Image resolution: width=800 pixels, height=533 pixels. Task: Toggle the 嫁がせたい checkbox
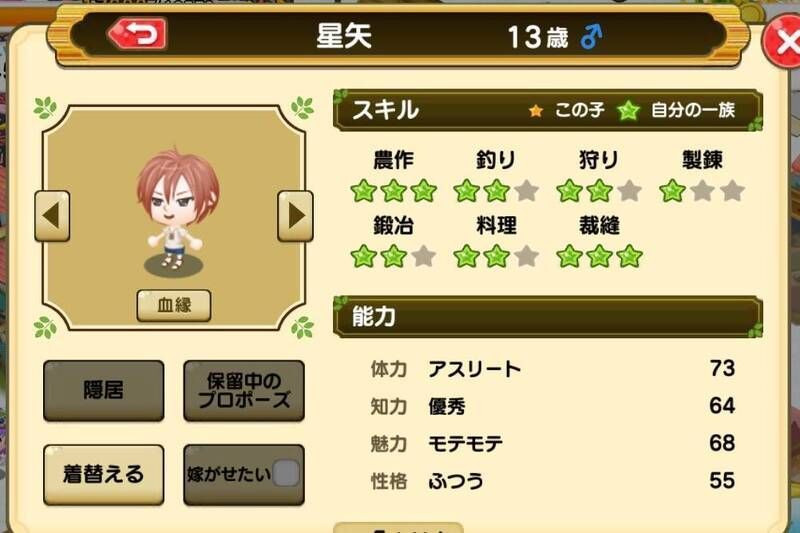286,473
